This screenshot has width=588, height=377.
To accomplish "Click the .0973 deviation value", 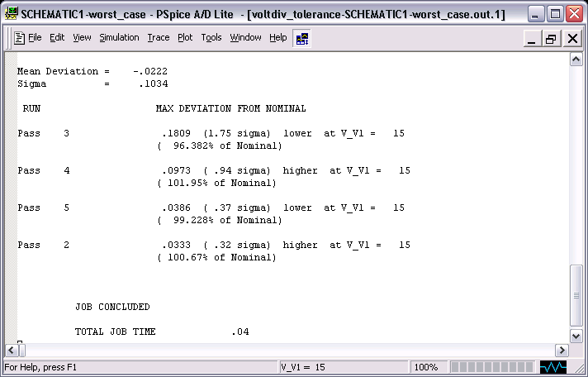I will click(x=176, y=170).
